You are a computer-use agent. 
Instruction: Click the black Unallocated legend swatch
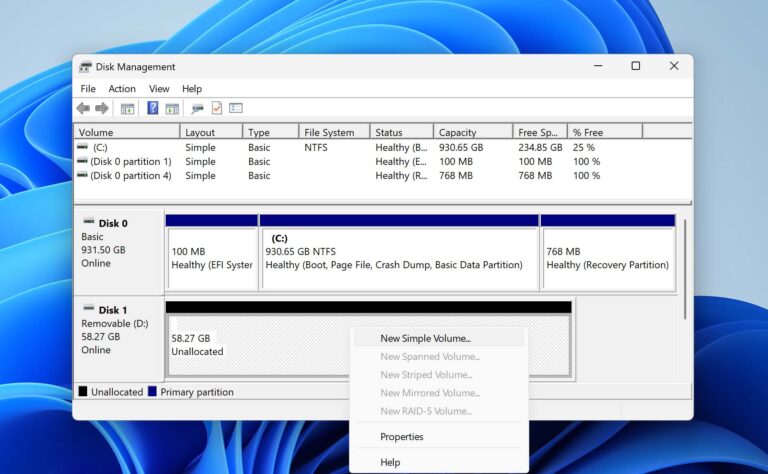pos(83,391)
